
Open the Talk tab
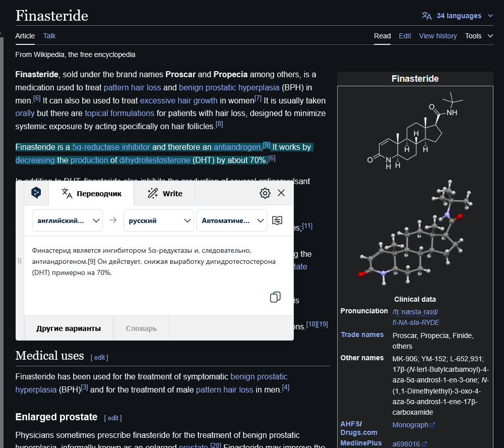point(49,36)
